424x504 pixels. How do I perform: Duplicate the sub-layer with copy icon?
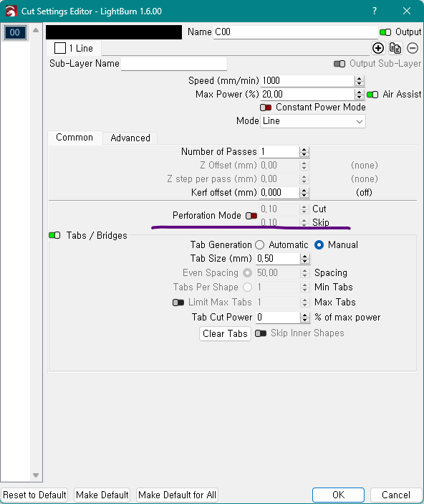pos(395,48)
